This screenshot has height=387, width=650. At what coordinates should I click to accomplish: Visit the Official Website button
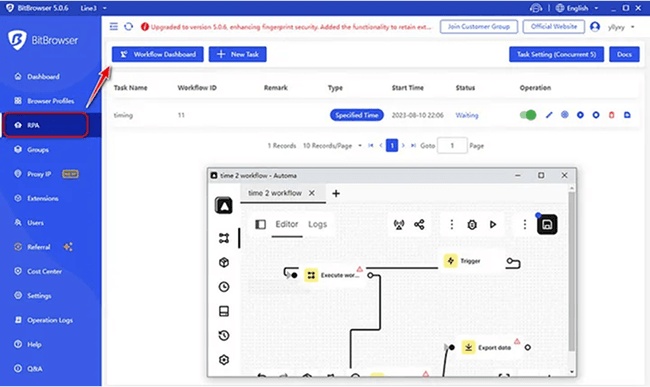tap(554, 27)
